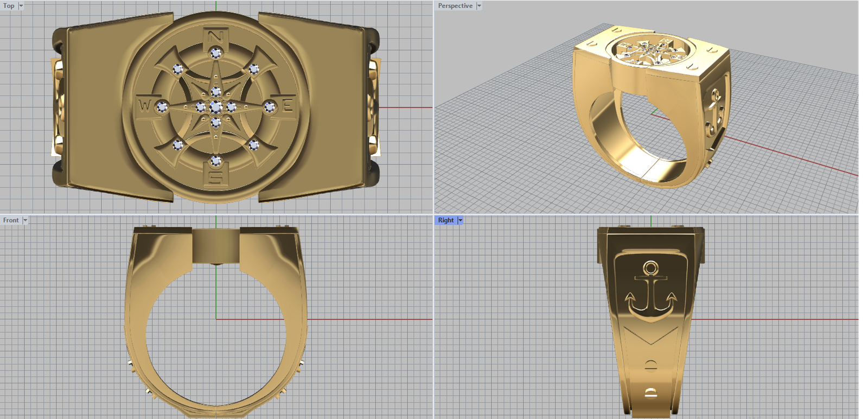Select the N letter on the compass
The width and height of the screenshot is (868, 419).
[x=216, y=37]
